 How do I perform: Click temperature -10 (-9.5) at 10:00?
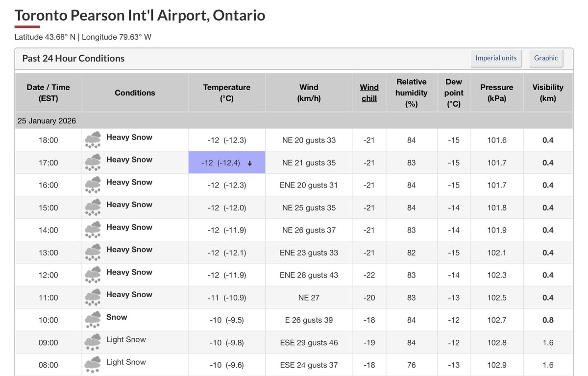click(227, 320)
